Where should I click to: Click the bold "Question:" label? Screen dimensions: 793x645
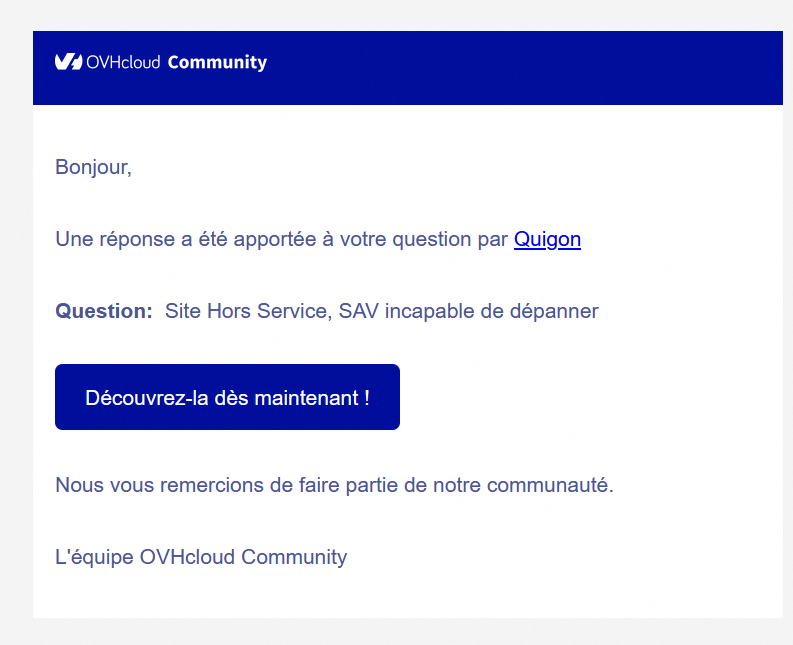103,311
